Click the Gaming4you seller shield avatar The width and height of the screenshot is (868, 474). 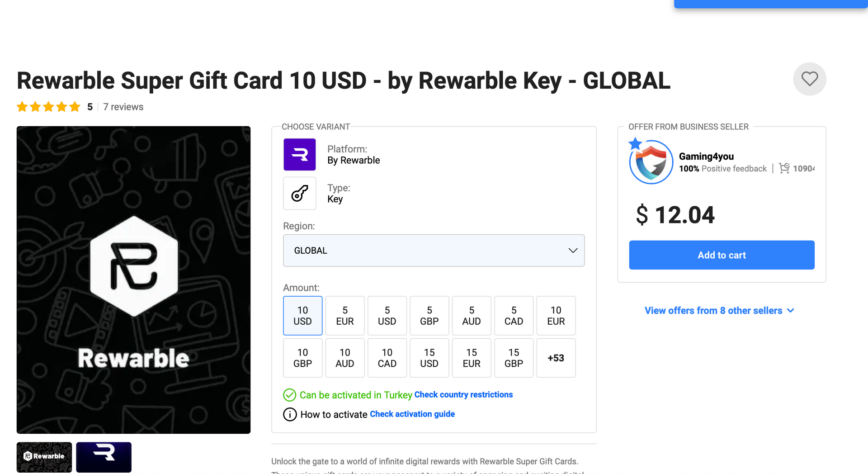(651, 162)
